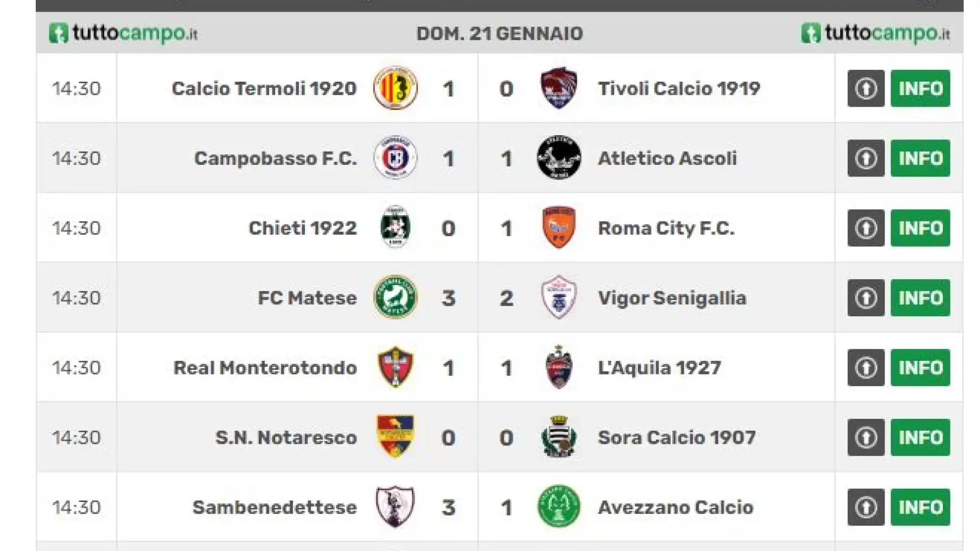
Task: Open INFO for Sambenedettese vs Avezzano Calcio
Action: point(920,508)
